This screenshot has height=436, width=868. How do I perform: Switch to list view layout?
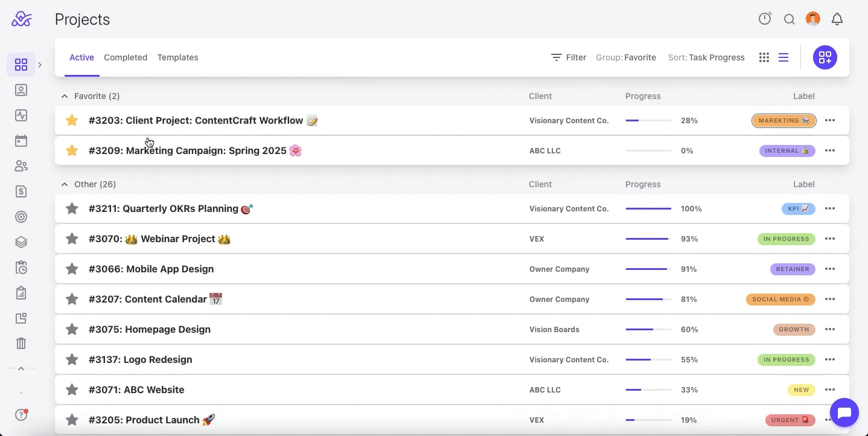tap(783, 57)
